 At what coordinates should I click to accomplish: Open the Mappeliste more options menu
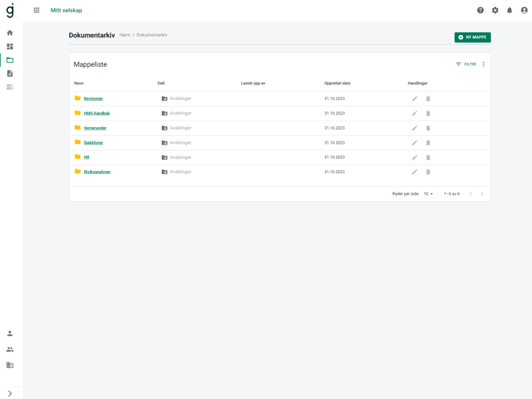click(484, 64)
